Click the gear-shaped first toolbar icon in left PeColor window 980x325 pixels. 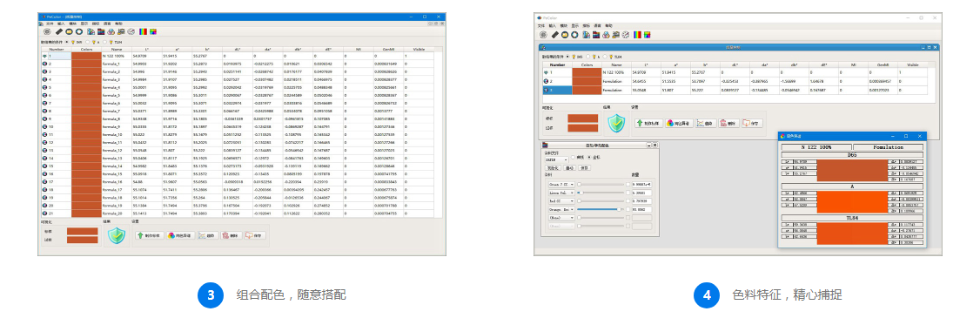pos(47,32)
